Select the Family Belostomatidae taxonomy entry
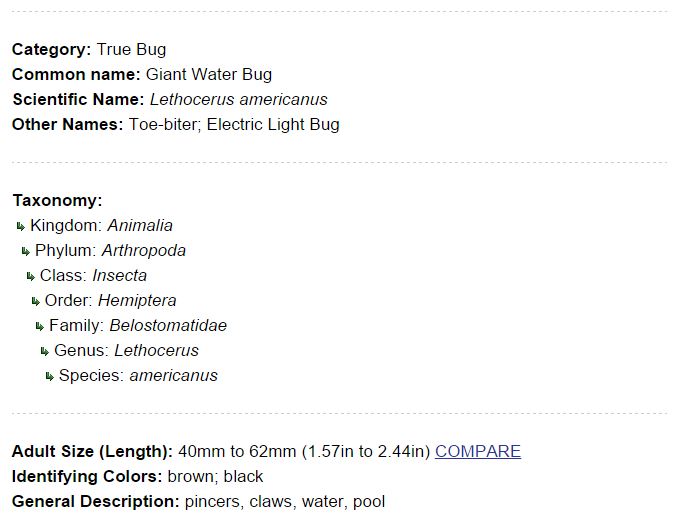The height and width of the screenshot is (528, 678). pos(138,326)
